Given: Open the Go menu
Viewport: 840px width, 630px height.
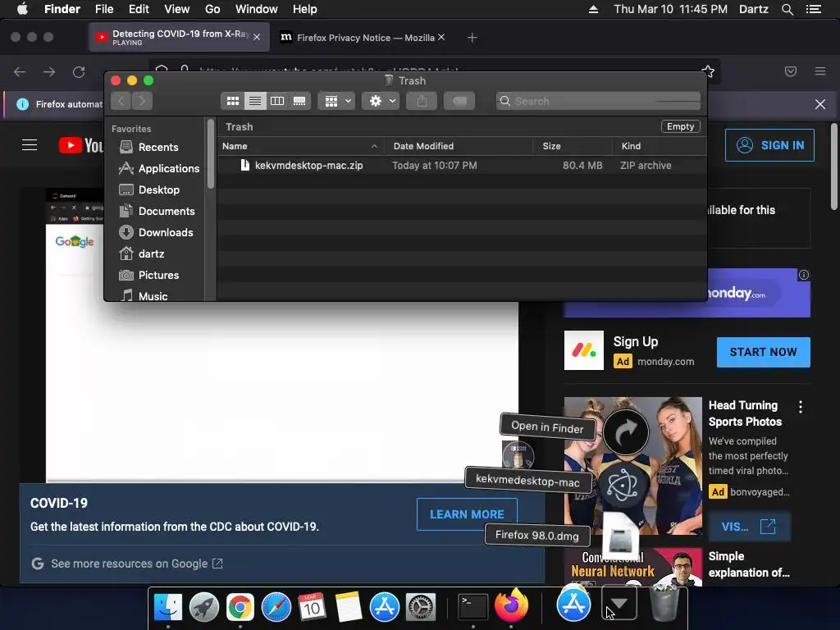Looking at the screenshot, I should tap(212, 9).
